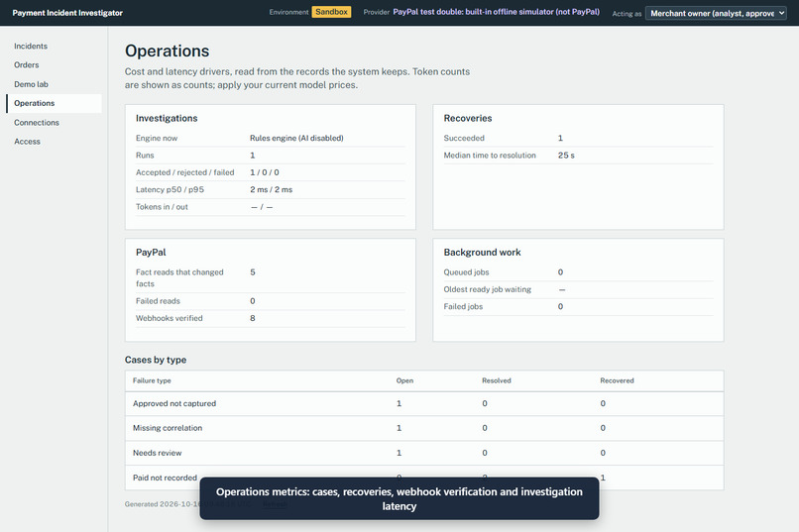Click the Sandbox environment badge

(331, 12)
